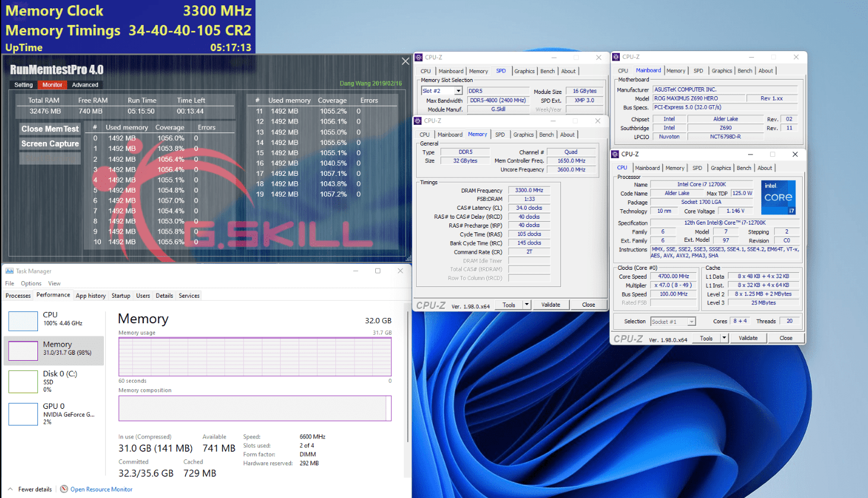
Task: Click Close in the CPU-Z CPU window
Action: [786, 338]
